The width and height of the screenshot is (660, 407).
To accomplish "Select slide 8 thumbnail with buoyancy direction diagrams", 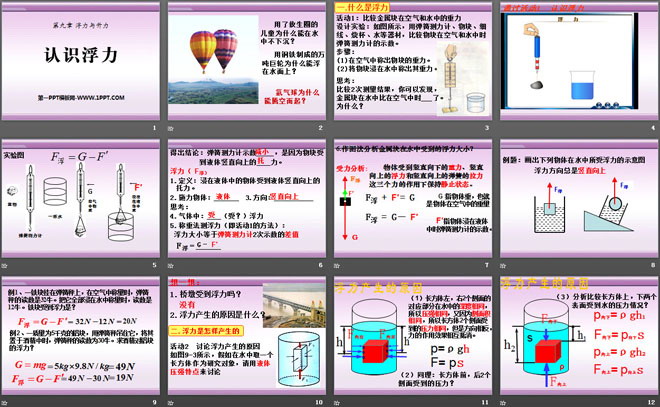I will pos(579,199).
